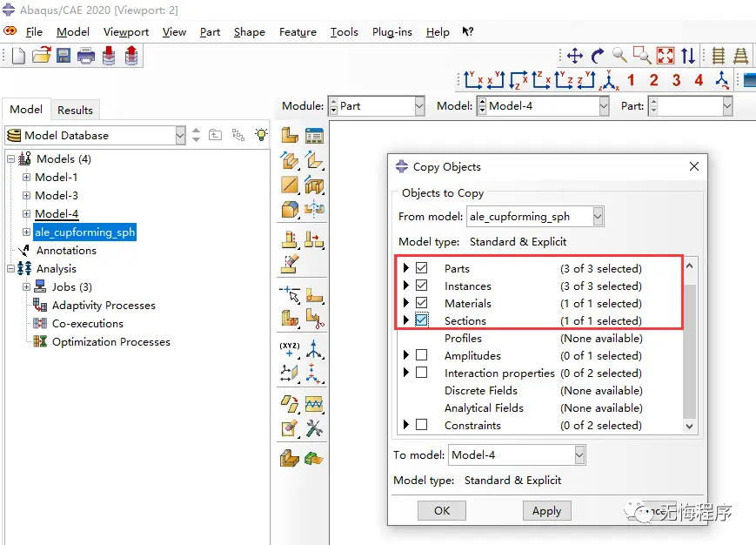
Task: Open the Part Manager icon
Action: [314, 136]
